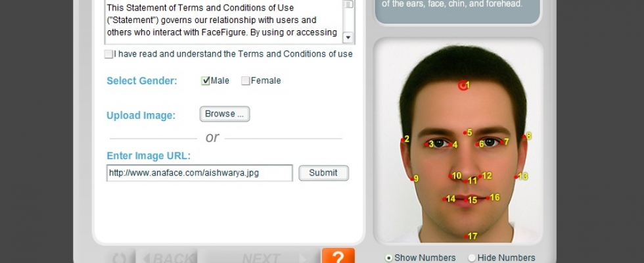Click the orange question mark help icon
Screen dimensions: 644x263
pyautogui.click(x=338, y=256)
